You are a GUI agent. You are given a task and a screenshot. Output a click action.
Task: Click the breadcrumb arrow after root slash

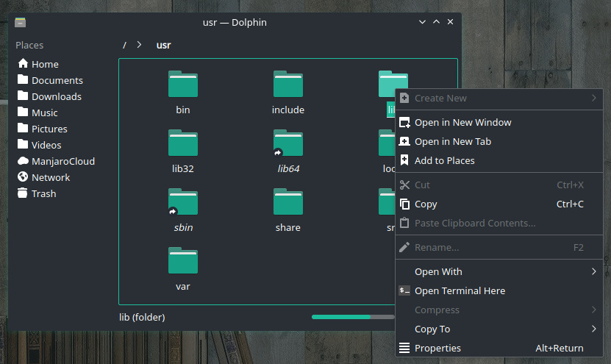point(139,45)
